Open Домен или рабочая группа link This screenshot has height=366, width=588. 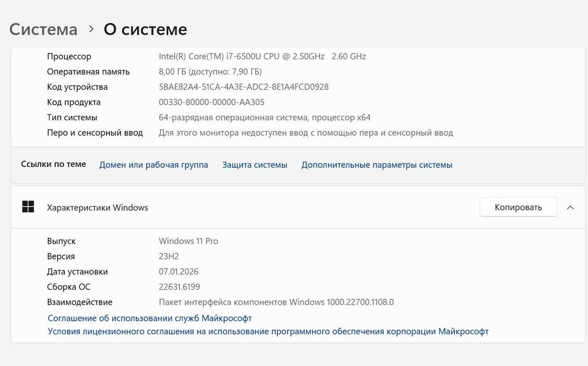(153, 165)
